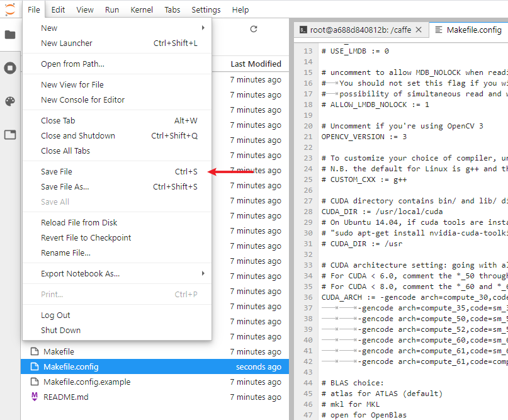Image resolution: width=508 pixels, height=420 pixels.
Task: Choose Save File As…
Action: coord(117,186)
